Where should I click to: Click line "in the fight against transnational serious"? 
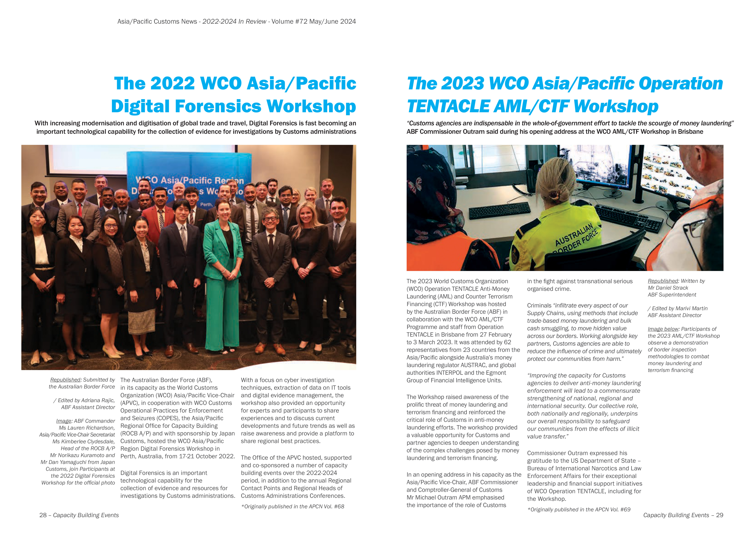(580, 281)
